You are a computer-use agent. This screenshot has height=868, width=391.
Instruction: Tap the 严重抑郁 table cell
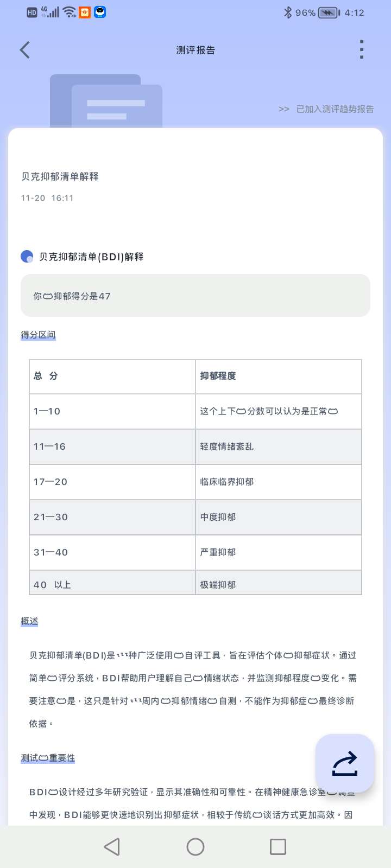[x=278, y=552]
